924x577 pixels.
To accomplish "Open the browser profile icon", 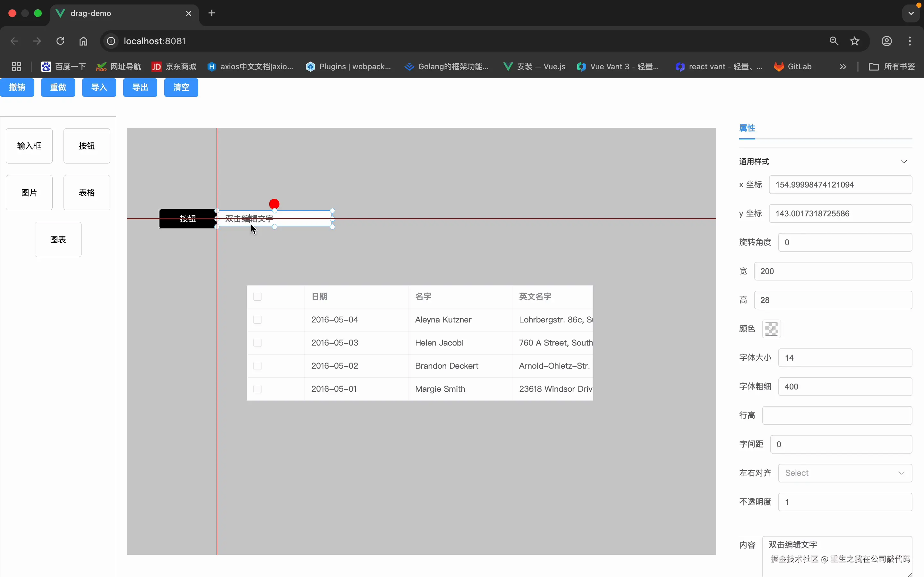I will tap(886, 41).
